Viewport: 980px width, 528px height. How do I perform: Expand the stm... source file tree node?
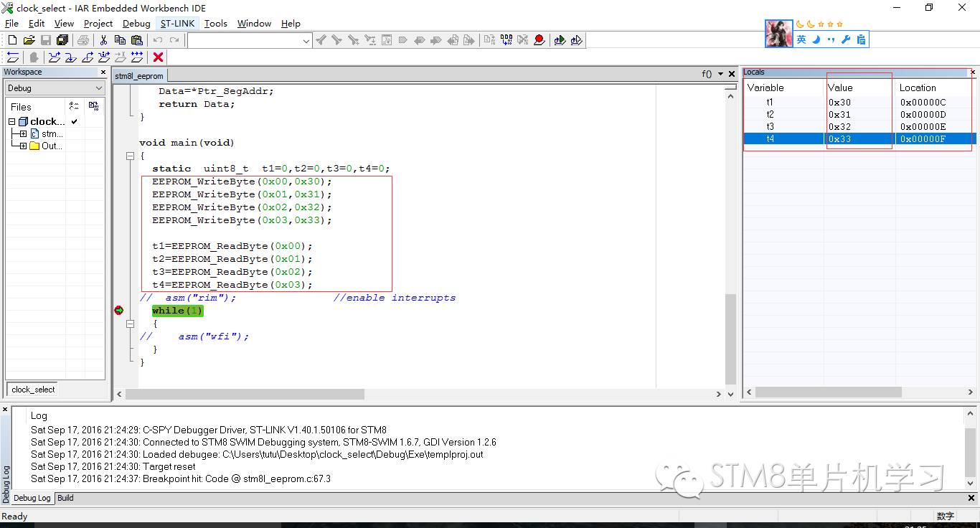point(23,134)
